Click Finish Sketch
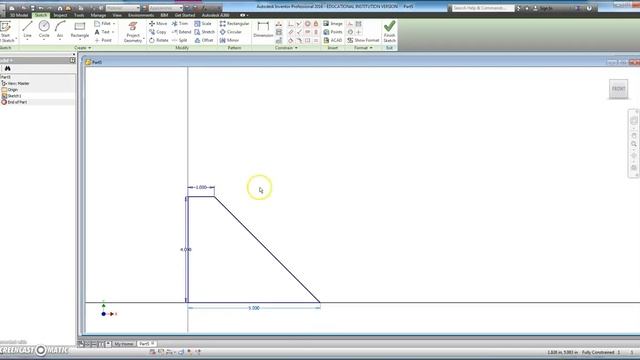This screenshot has height=360, width=640. [x=389, y=31]
